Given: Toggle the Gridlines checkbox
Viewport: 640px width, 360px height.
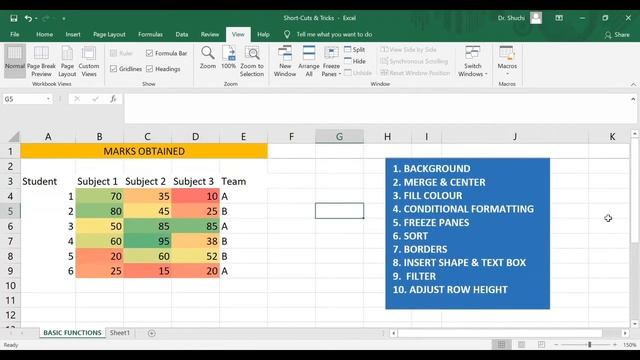Looking at the screenshot, I should click(113, 69).
